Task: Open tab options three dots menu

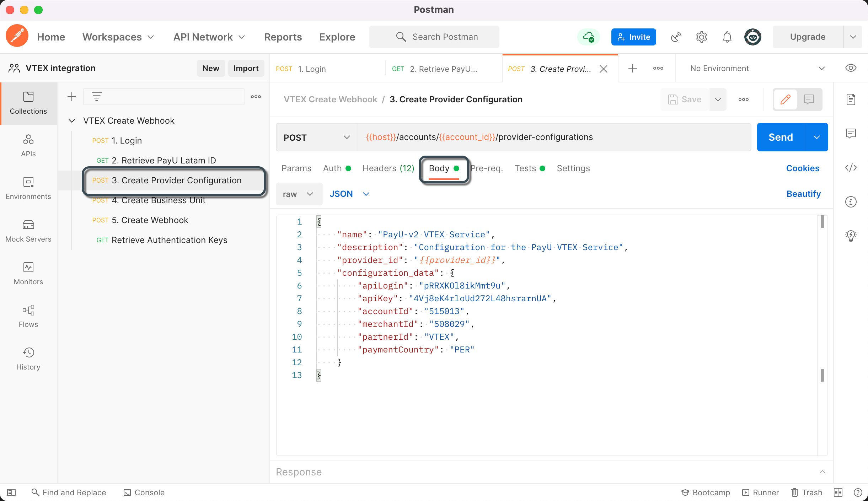Action: coord(658,68)
